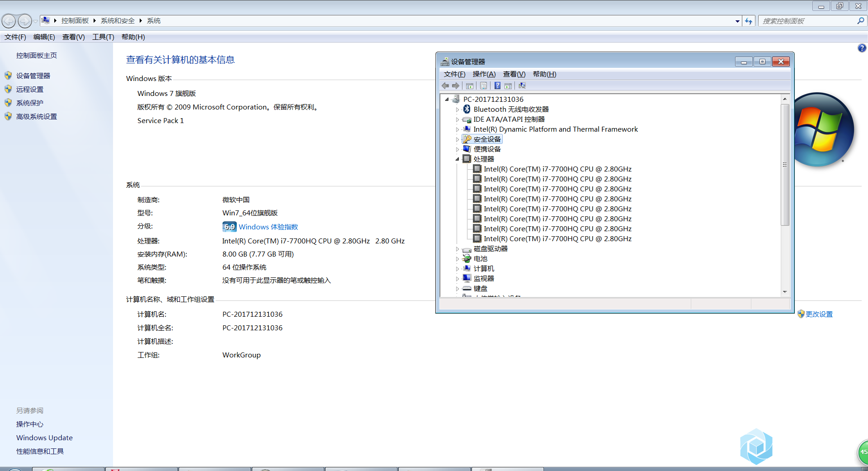Open the 工具(T) menu
The height and width of the screenshot is (471, 868).
coord(103,37)
